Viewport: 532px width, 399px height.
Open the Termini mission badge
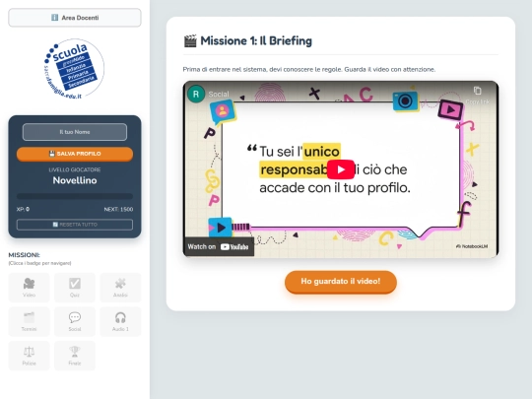tap(29, 321)
